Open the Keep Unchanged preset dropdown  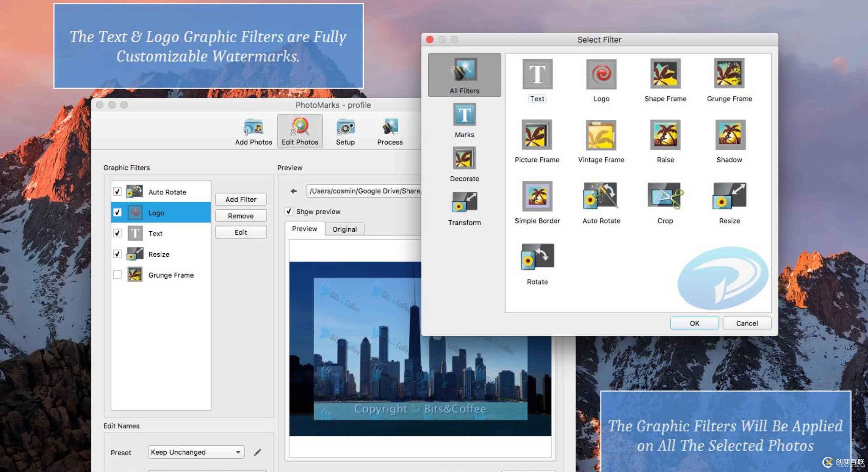point(196,452)
